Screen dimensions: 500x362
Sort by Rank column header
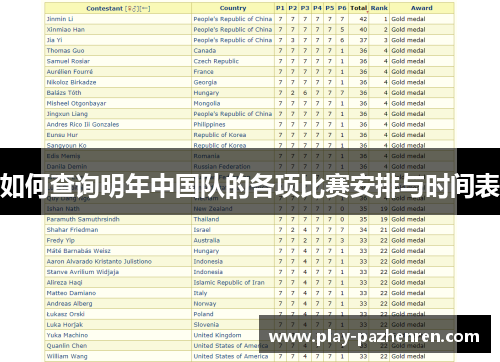pos(379,8)
